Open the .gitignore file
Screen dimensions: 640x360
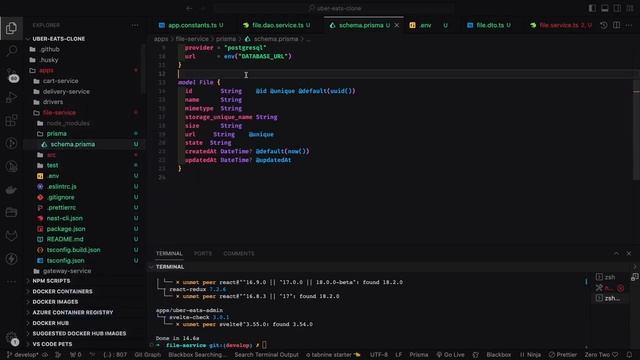click(x=60, y=197)
